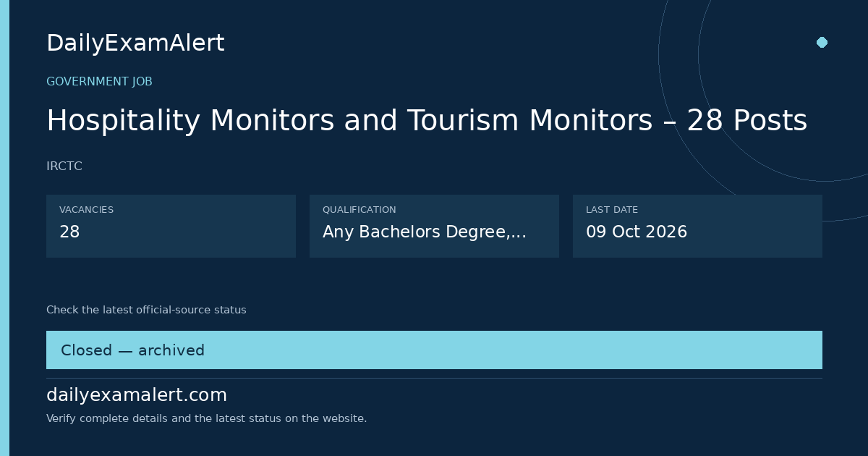Open the Vacancies card showing 28

pyautogui.click(x=171, y=226)
